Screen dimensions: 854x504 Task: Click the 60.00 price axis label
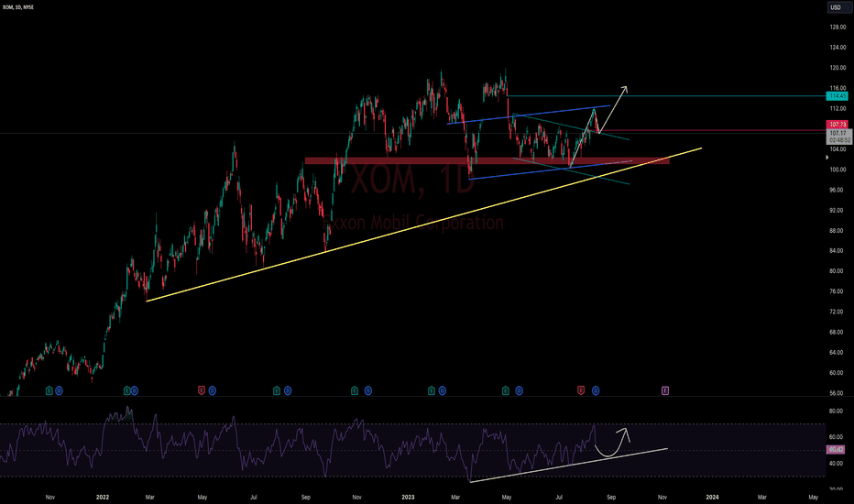[837, 373]
